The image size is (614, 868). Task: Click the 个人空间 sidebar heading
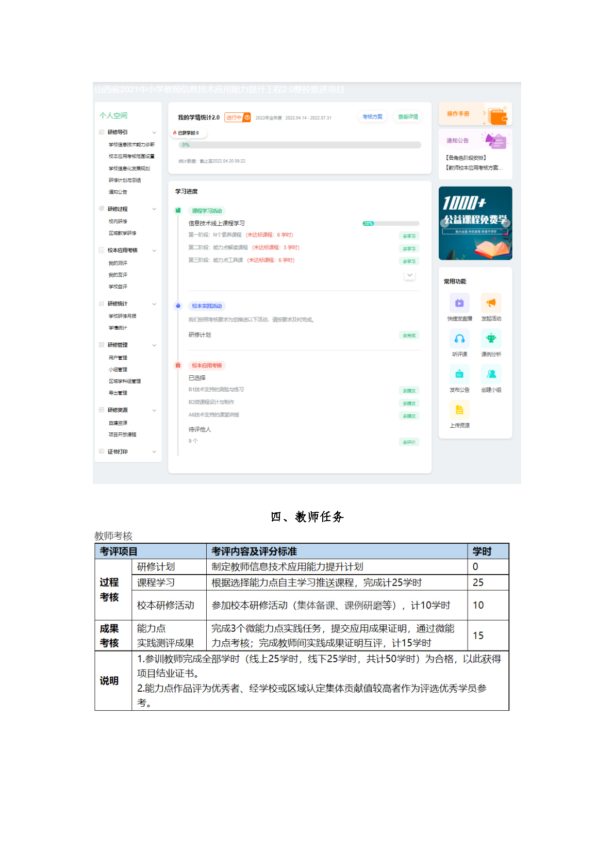[x=113, y=115]
